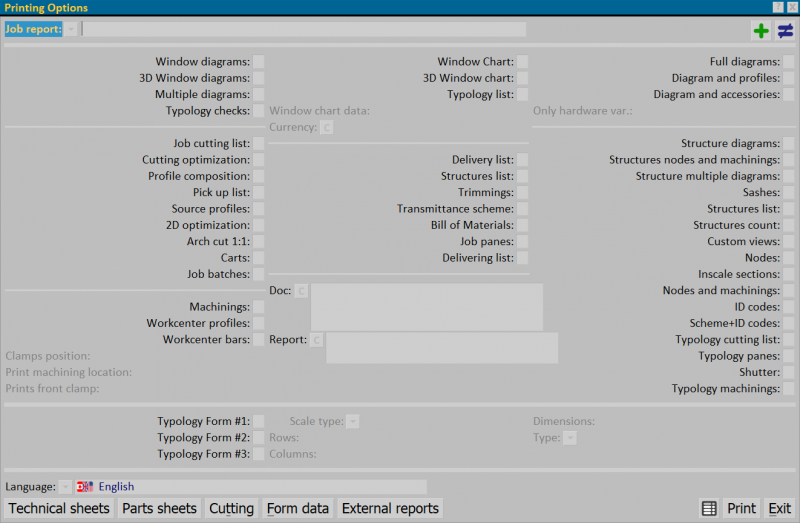
Task: Enable the Delivering list checkbox
Action: [522, 258]
